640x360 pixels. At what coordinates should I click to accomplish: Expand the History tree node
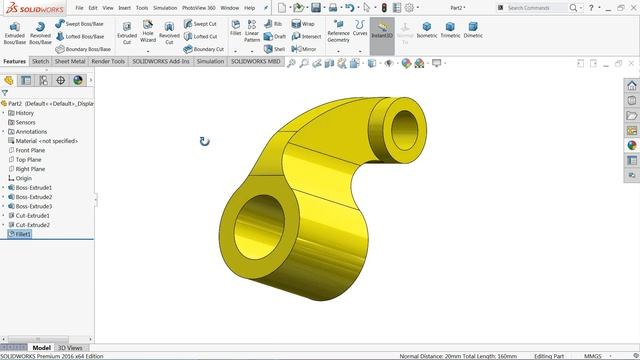tap(4, 113)
